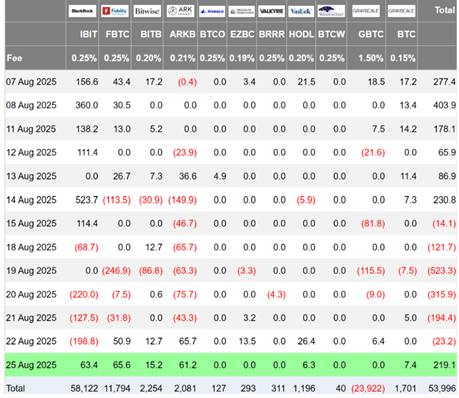459x398 pixels.
Task: Select the EZBC column header
Action: 242,34
